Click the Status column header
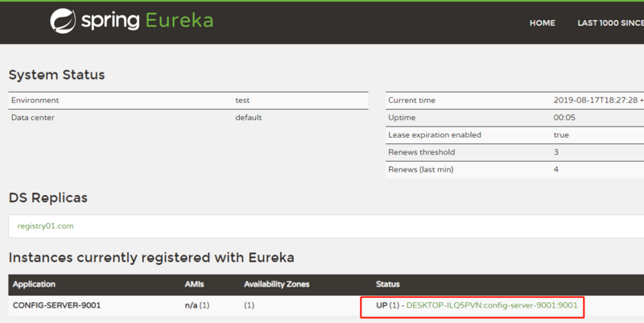This screenshot has width=644, height=323. pyautogui.click(x=387, y=284)
